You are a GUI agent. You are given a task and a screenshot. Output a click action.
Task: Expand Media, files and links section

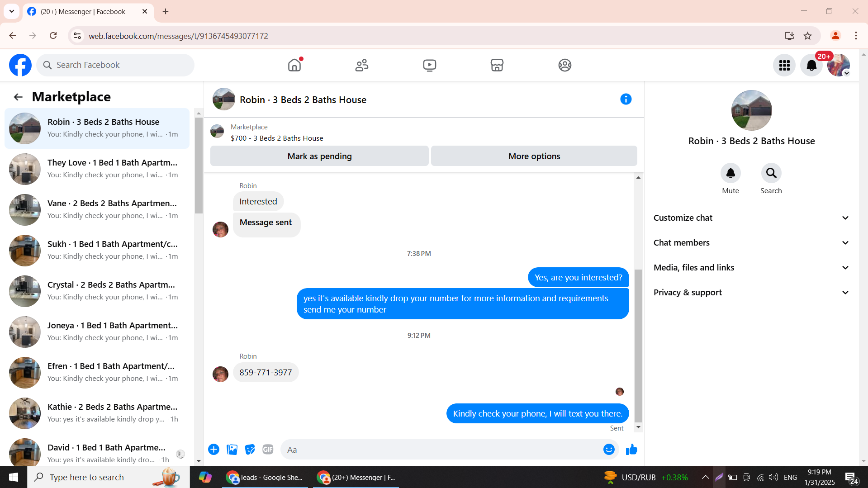click(751, 268)
